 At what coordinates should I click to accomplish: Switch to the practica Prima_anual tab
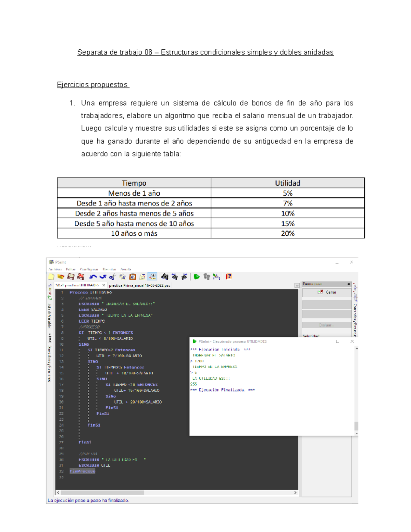pos(139,285)
